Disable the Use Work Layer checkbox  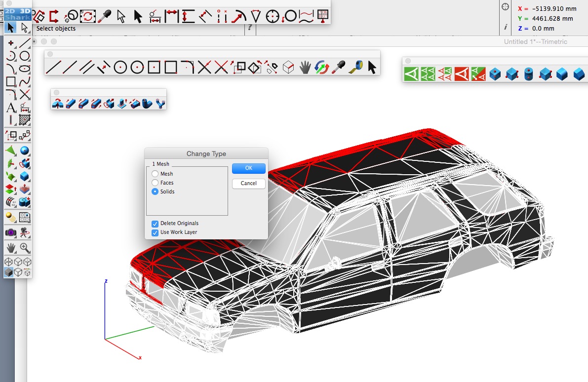(155, 232)
